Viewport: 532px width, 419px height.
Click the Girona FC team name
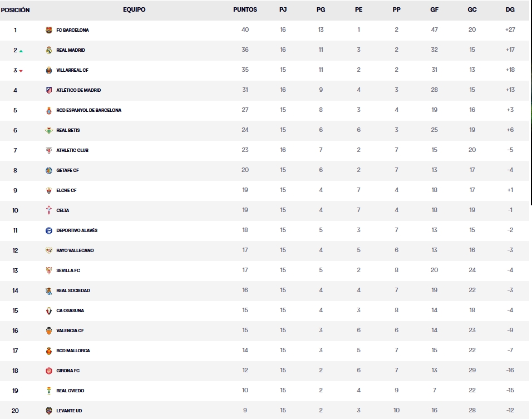[68, 371]
